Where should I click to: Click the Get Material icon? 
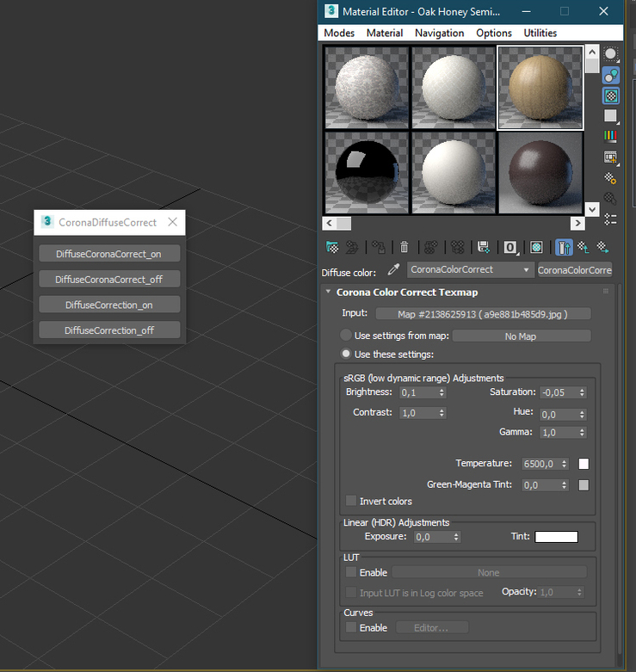click(332, 247)
